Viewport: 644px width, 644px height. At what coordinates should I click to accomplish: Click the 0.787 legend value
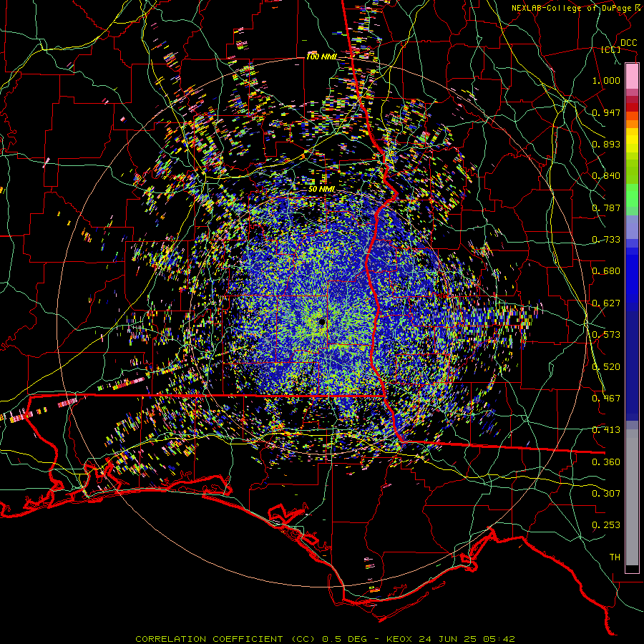(x=606, y=208)
